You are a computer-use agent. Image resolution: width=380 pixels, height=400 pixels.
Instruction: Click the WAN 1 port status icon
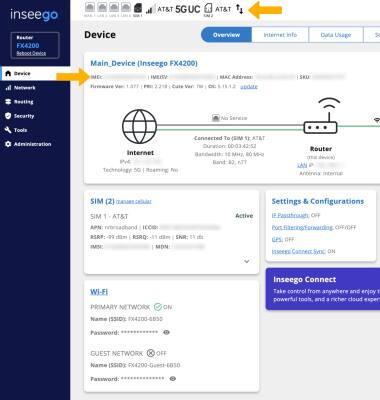coord(89,7)
